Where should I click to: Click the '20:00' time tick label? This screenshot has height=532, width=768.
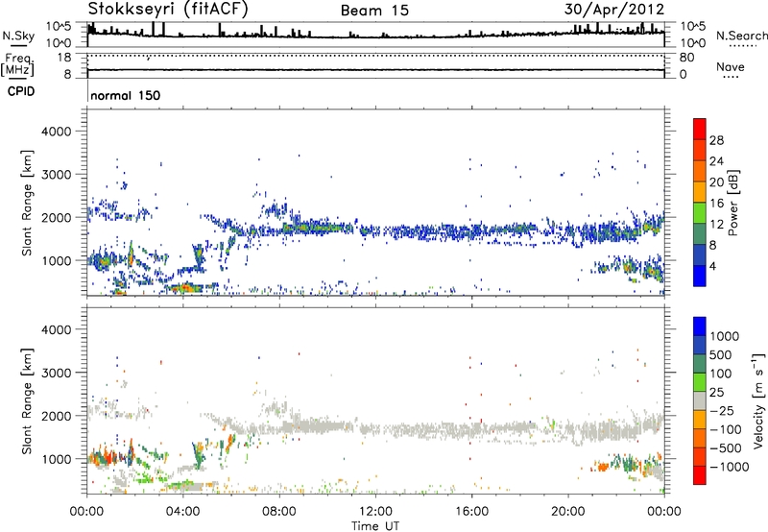[x=568, y=512]
